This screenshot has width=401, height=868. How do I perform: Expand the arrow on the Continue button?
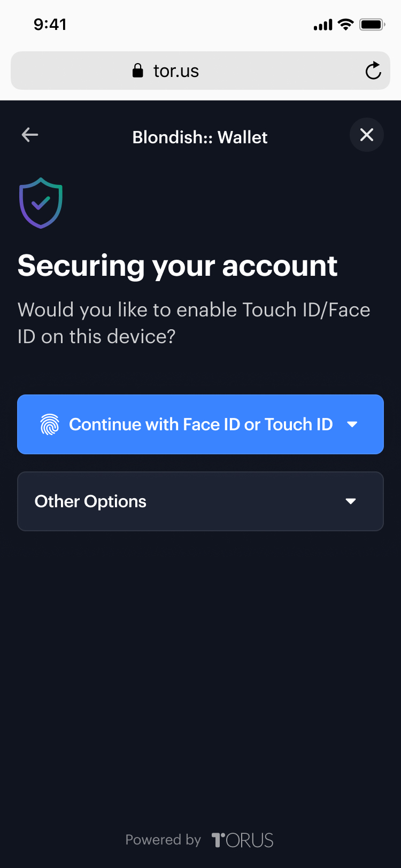352,424
